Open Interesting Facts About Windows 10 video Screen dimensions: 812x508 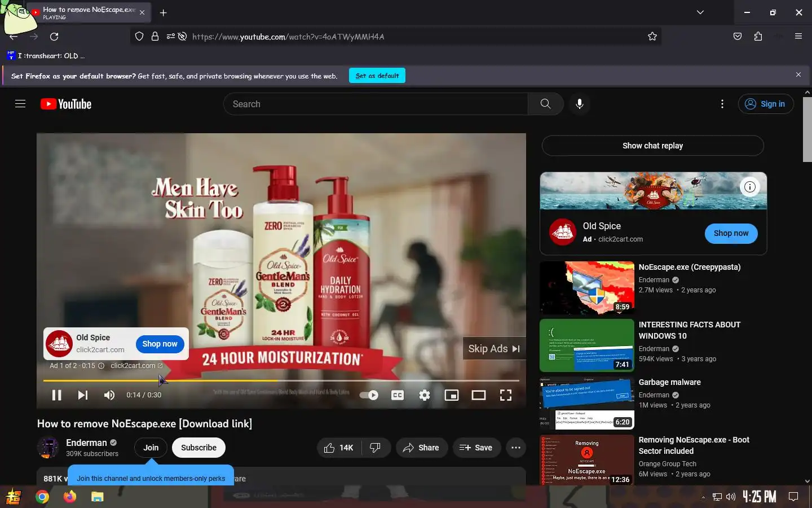[x=586, y=345]
